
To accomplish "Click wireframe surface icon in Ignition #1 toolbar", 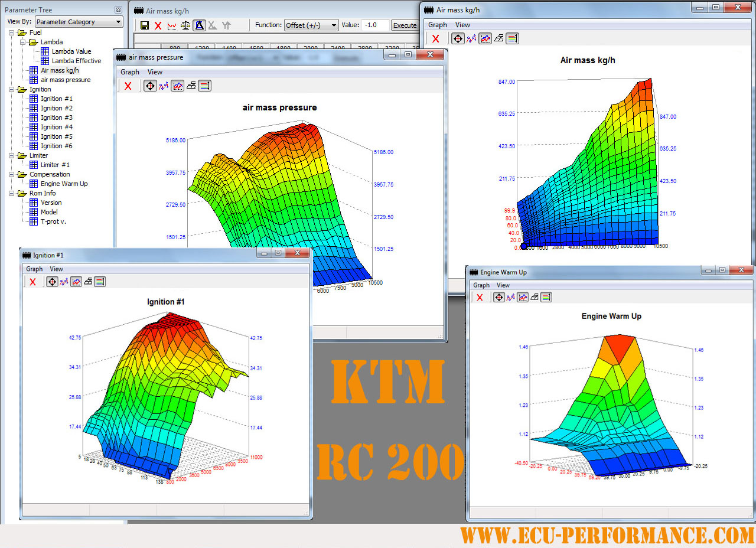I will coord(88,282).
